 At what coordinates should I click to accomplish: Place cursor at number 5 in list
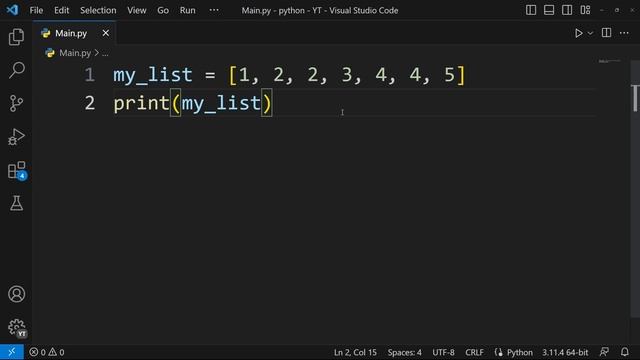(449, 75)
